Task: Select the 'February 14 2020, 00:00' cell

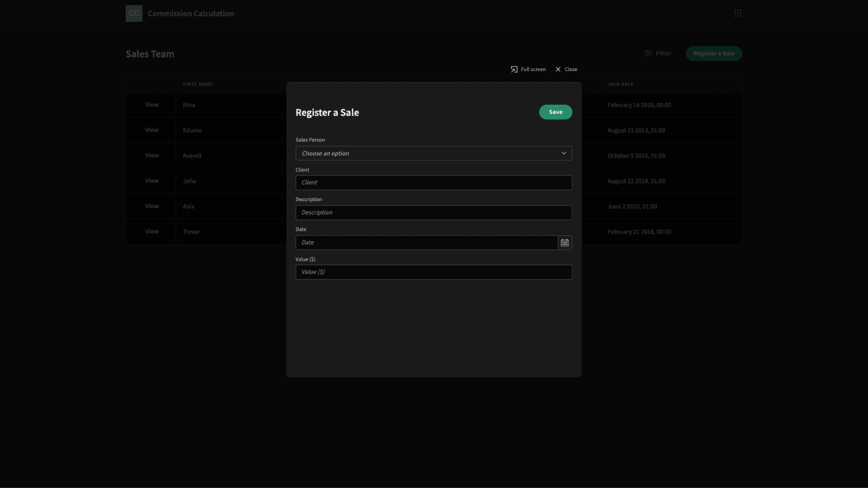Action: click(x=639, y=105)
